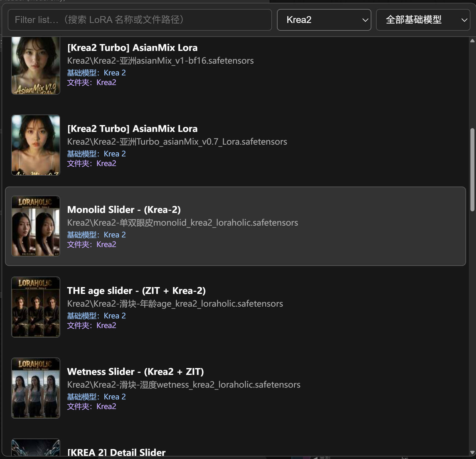Select the Monolid Slider - (Krea-2) title
476x459 pixels.
click(x=124, y=209)
